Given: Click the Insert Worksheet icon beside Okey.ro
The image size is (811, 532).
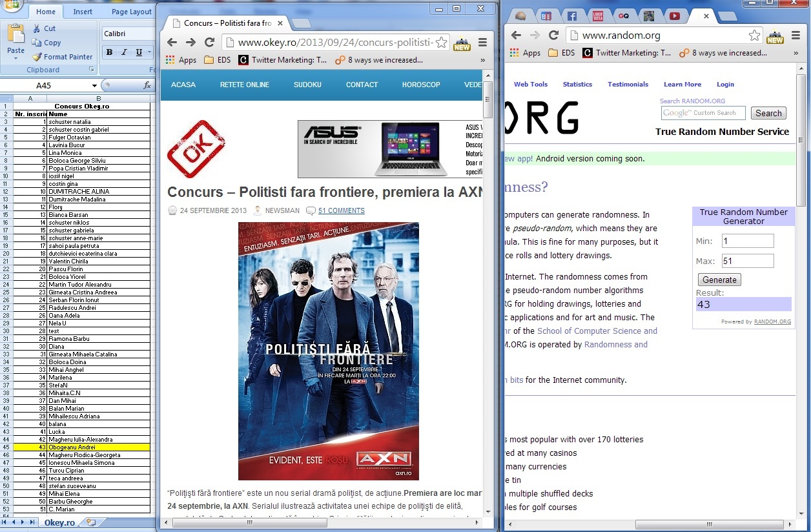Looking at the screenshot, I should pos(91,522).
